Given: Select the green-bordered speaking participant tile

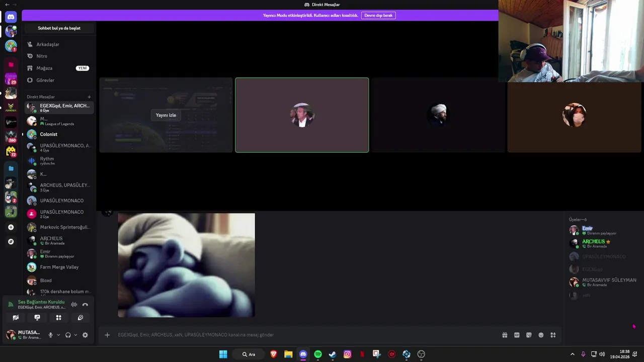Looking at the screenshot, I should point(302,115).
